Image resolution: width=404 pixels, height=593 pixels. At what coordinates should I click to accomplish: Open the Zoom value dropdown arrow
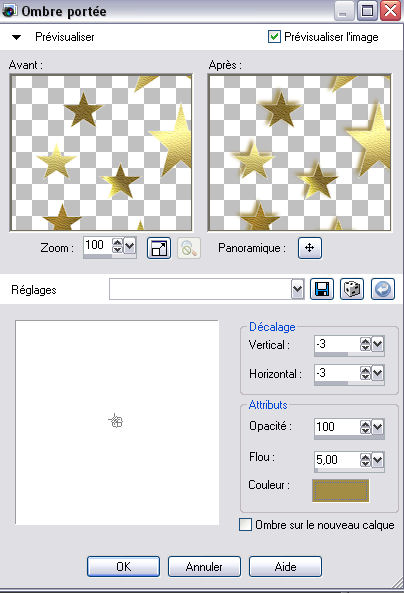click(x=129, y=246)
